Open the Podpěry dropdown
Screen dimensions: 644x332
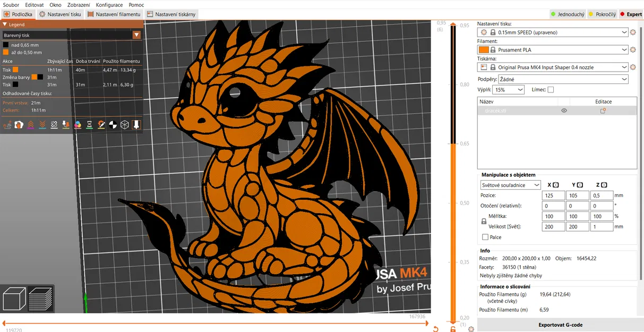pyautogui.click(x=564, y=79)
